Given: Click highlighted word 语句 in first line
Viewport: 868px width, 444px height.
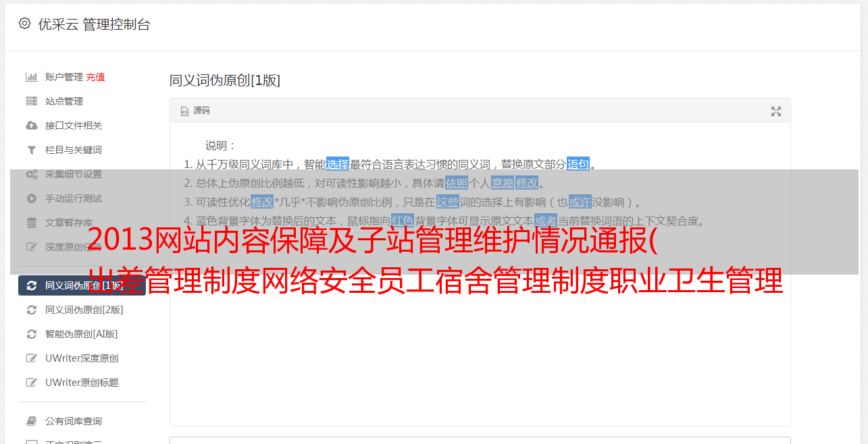Looking at the screenshot, I should tap(578, 164).
